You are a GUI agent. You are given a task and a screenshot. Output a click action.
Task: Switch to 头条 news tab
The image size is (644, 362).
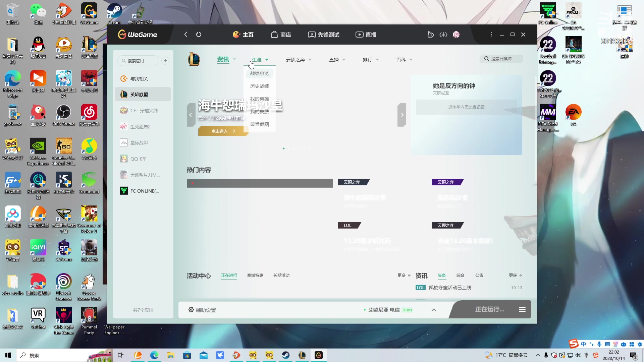(x=442, y=276)
